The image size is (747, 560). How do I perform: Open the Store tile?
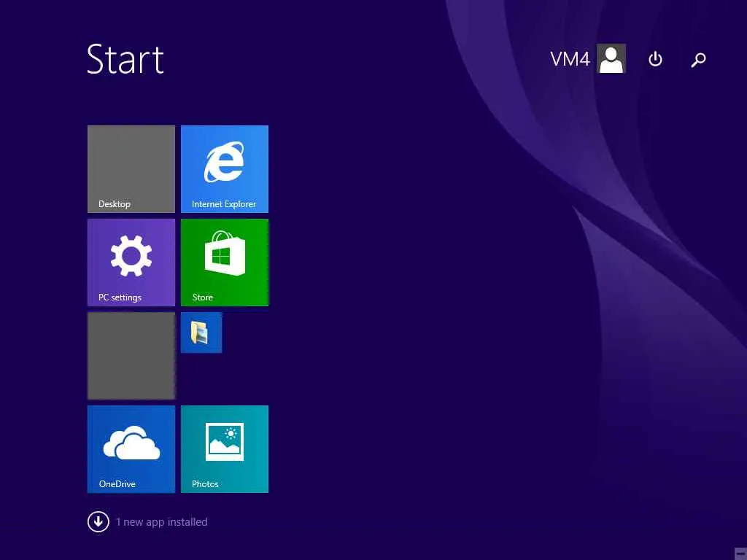coord(225,262)
